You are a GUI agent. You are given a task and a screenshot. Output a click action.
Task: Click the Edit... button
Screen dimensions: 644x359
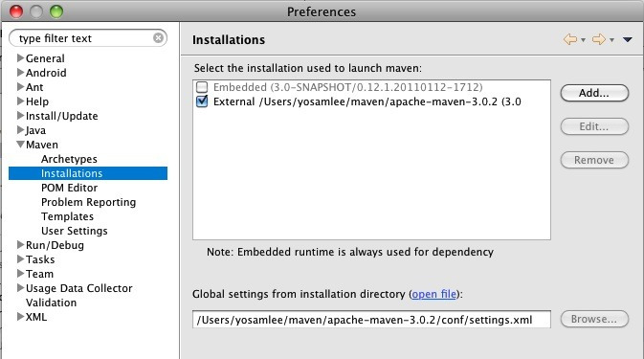coord(594,126)
